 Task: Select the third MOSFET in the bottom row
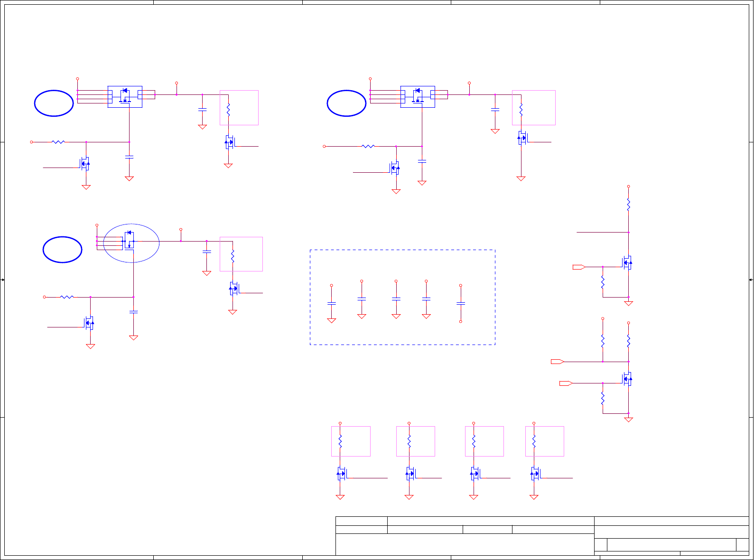475,474
